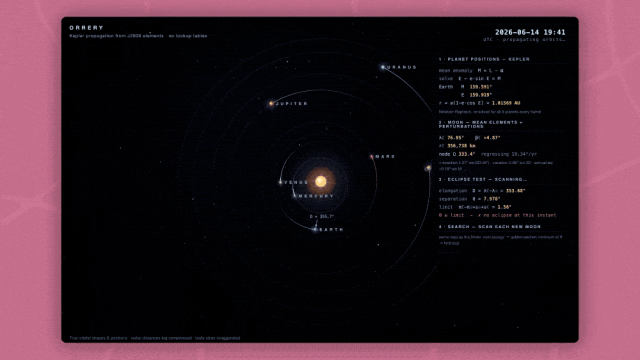Click the red Mars planet dot
Screen dimensions: 640x360
[x=371, y=156]
